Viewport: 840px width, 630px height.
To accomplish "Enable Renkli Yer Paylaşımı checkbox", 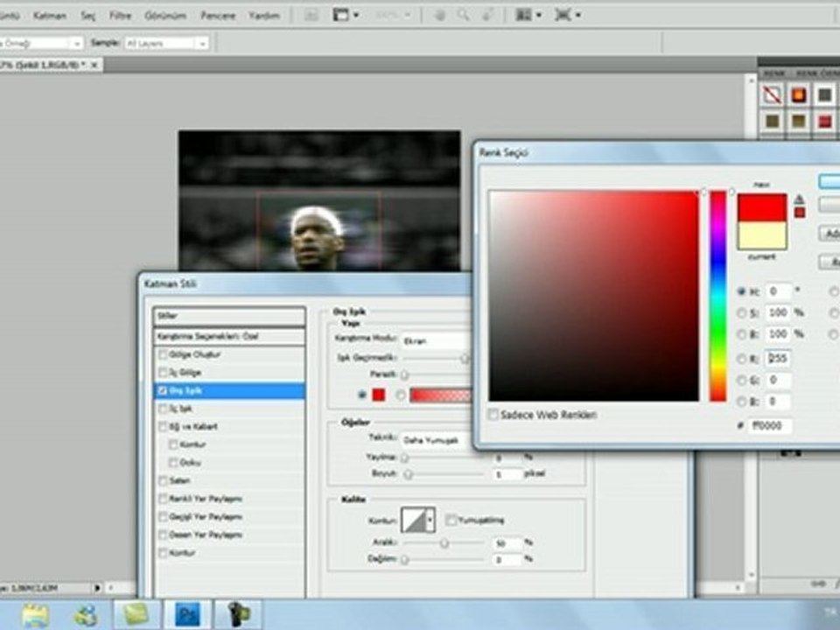I will tap(163, 499).
